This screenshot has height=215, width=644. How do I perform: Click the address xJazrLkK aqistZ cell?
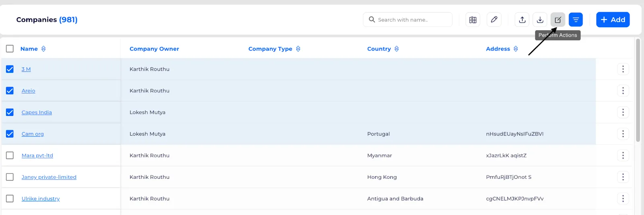506,155
